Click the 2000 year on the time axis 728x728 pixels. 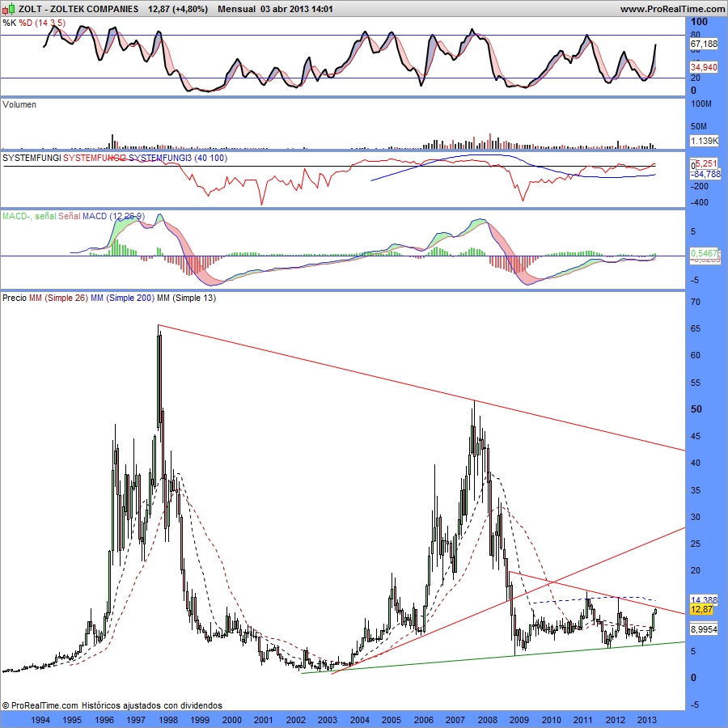232,720
